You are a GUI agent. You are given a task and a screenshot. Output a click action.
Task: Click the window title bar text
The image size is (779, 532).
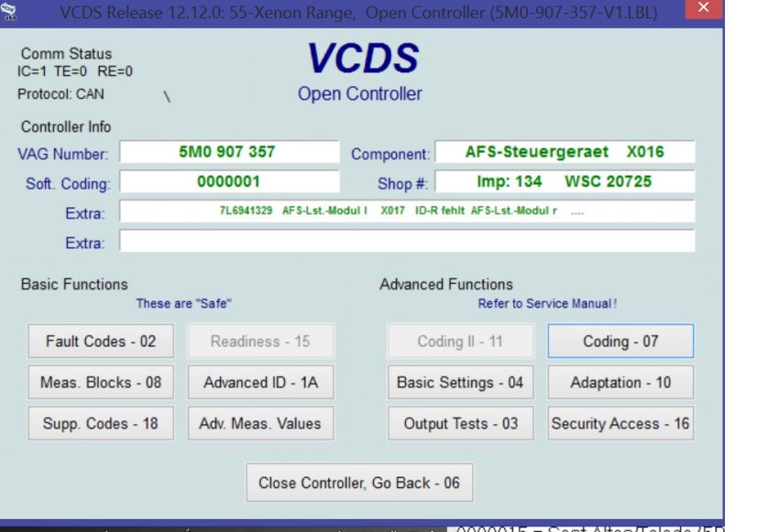(358, 13)
